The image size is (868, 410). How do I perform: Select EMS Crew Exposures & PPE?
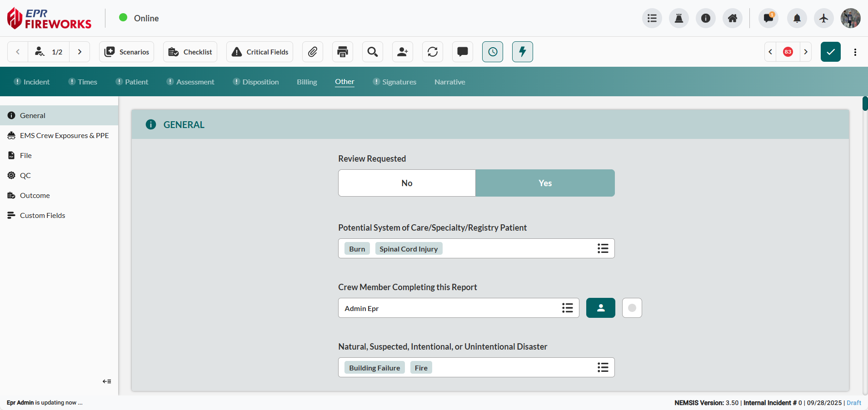[x=64, y=135]
